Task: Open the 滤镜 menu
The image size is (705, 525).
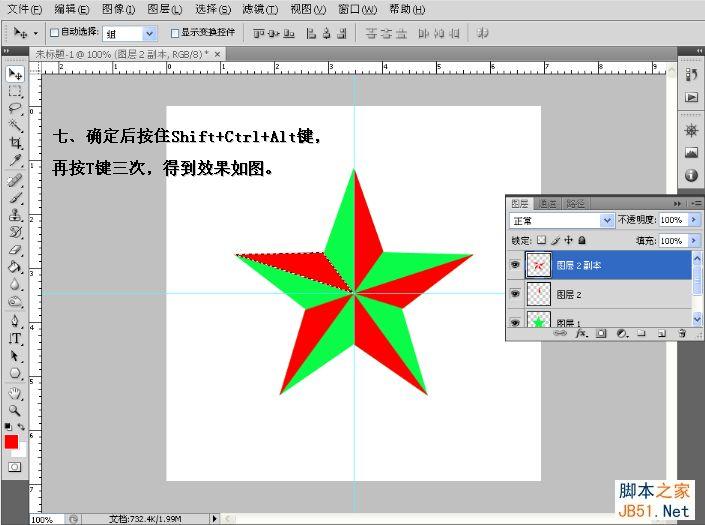Action: click(x=260, y=9)
